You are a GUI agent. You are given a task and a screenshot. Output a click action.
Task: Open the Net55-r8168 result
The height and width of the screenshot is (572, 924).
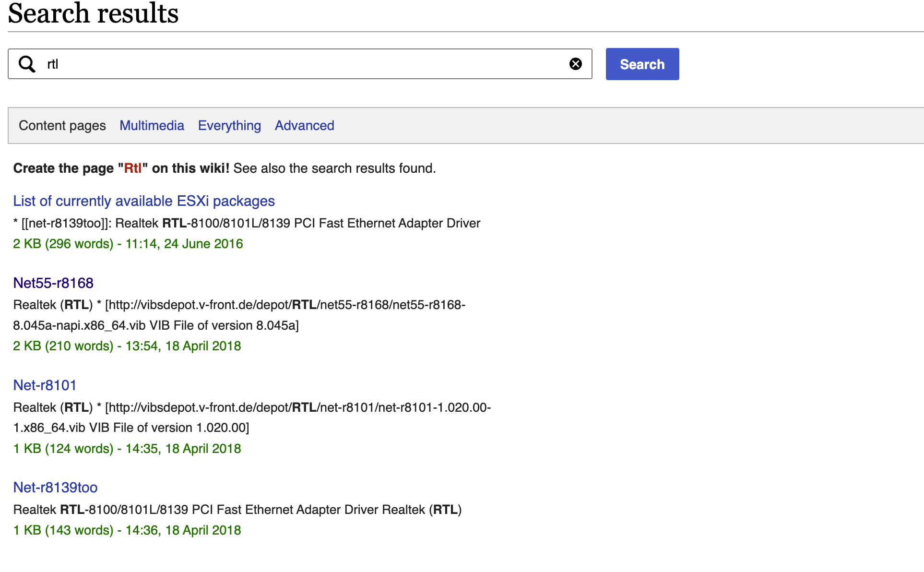(x=53, y=283)
